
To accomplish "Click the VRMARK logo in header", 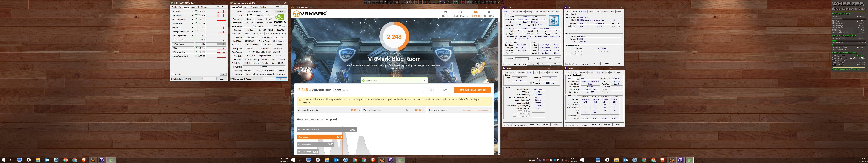I will click(x=310, y=14).
